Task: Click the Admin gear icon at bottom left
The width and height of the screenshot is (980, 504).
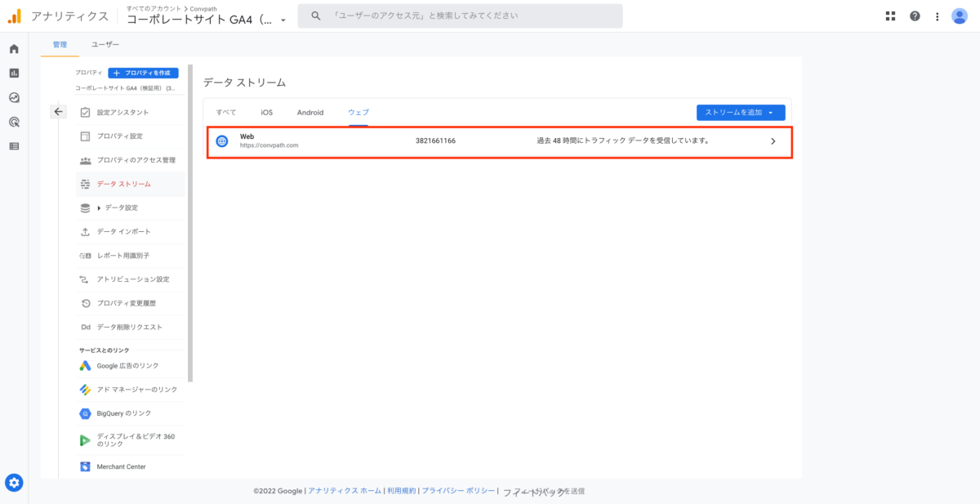Action: pyautogui.click(x=14, y=483)
